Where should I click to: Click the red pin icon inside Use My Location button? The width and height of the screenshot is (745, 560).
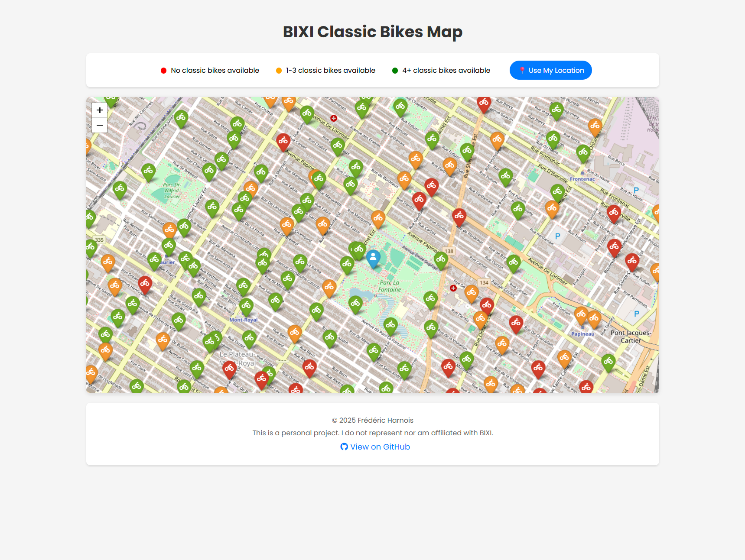[522, 70]
